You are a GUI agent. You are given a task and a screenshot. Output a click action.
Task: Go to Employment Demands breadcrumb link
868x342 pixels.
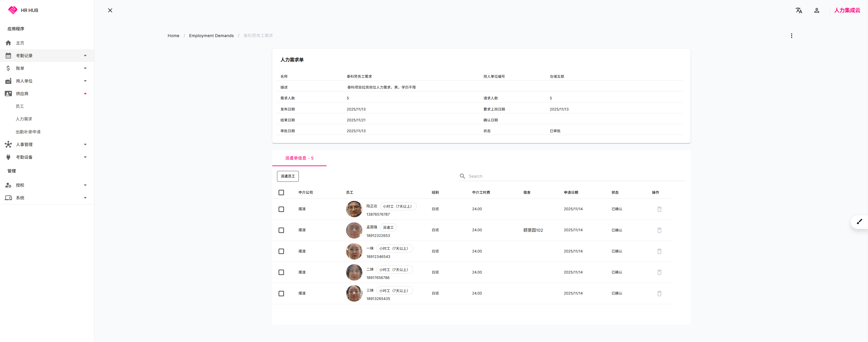pos(211,36)
